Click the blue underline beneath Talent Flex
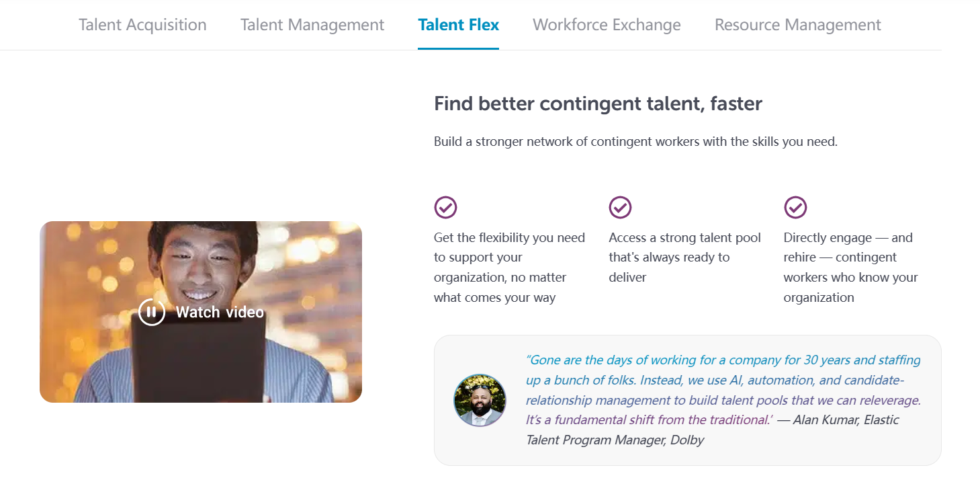This screenshot has width=980, height=480. pyautogui.click(x=458, y=48)
